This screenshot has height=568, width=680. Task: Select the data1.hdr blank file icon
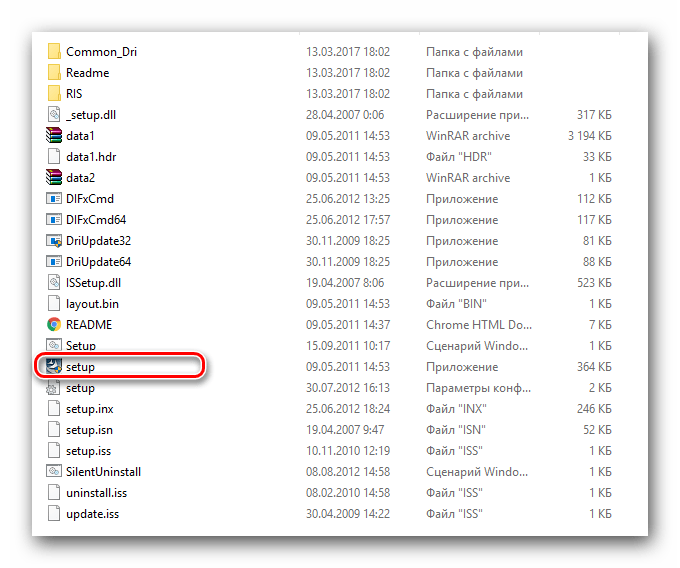coord(54,157)
